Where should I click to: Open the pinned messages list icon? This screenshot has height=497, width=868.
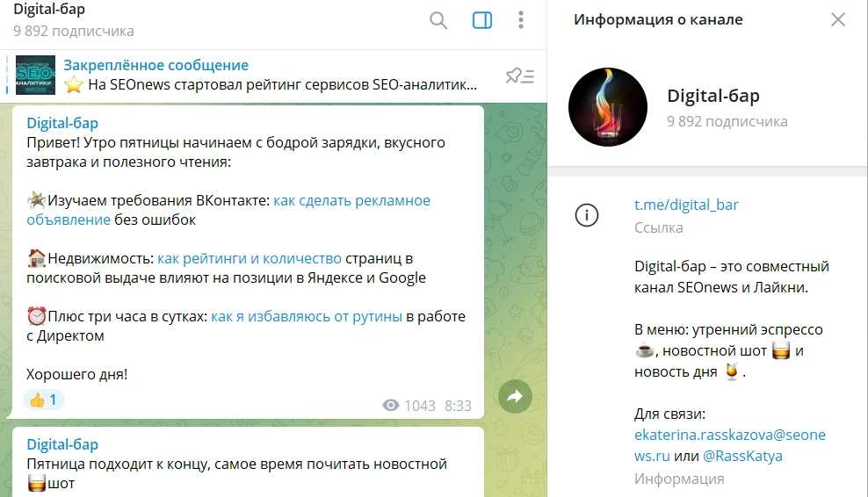tap(519, 76)
